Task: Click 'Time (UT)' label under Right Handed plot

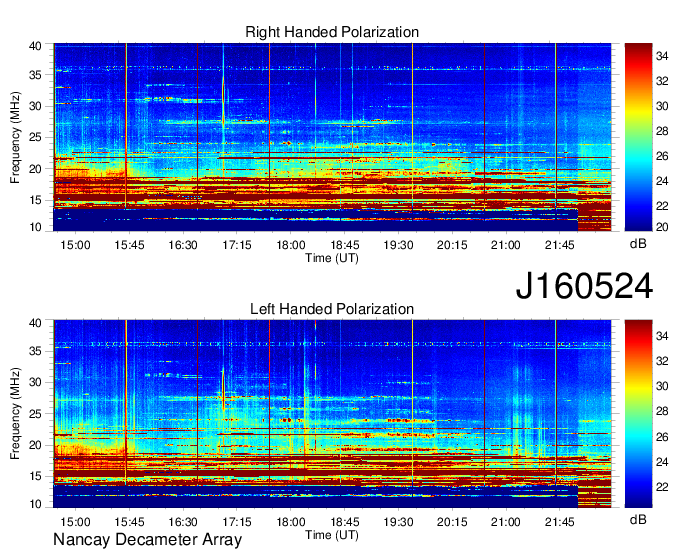Action: (332, 258)
